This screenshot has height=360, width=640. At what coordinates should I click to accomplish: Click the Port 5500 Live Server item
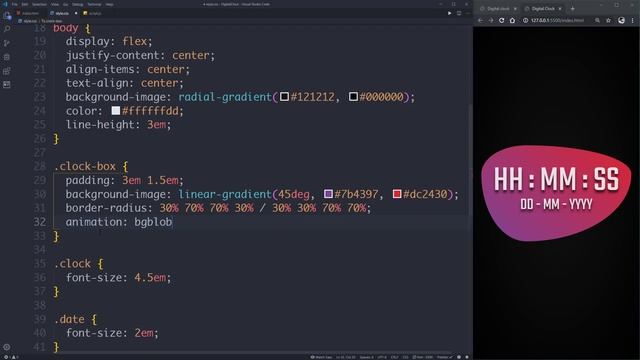[x=422, y=357]
